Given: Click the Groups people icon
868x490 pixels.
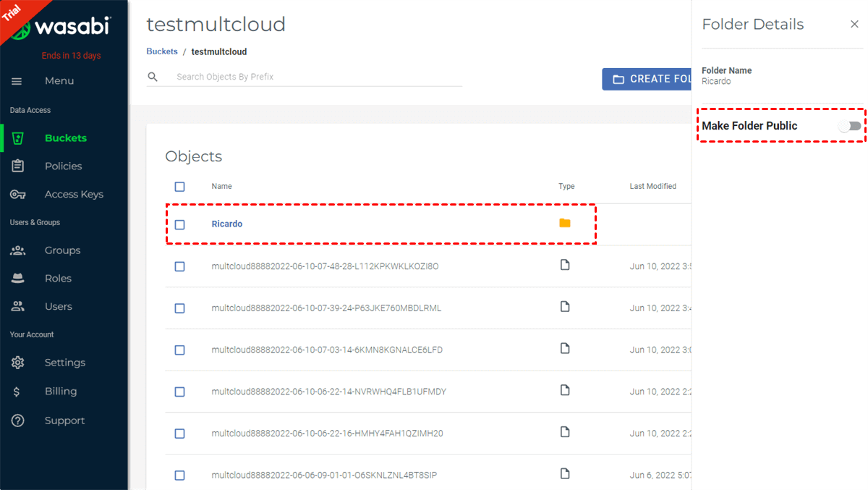Looking at the screenshot, I should (x=18, y=250).
